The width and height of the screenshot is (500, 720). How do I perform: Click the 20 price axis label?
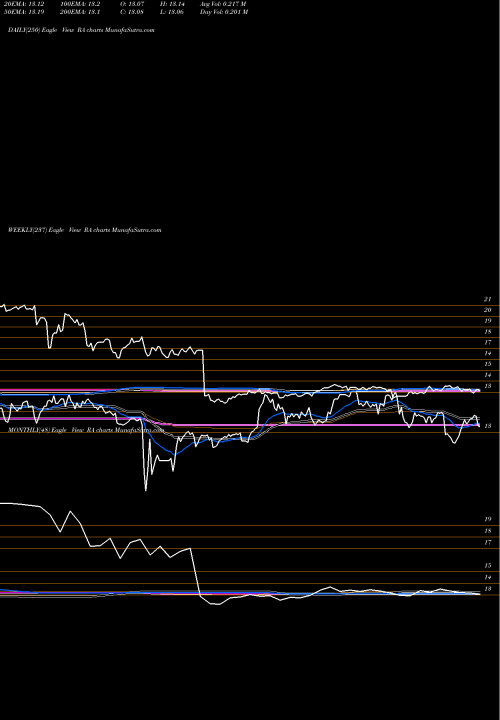[488, 310]
